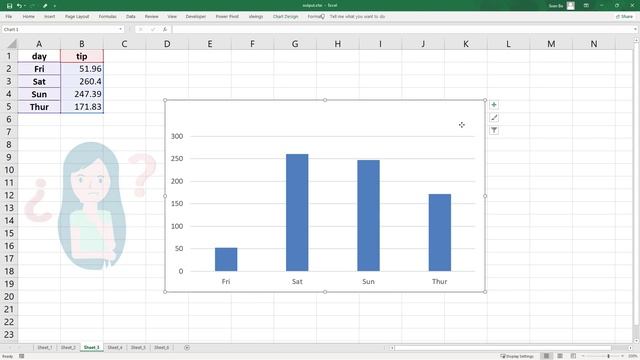This screenshot has height=360, width=640.
Task: Share the workbook
Action: click(624, 16)
